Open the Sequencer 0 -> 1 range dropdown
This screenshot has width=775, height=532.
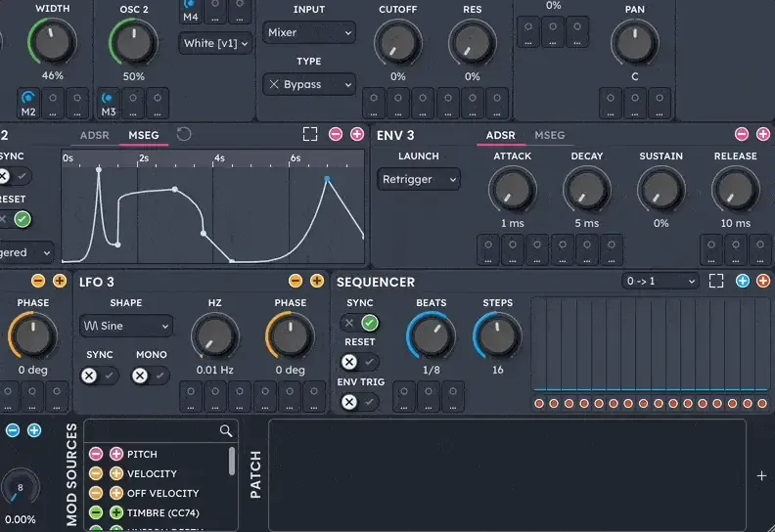pos(661,281)
